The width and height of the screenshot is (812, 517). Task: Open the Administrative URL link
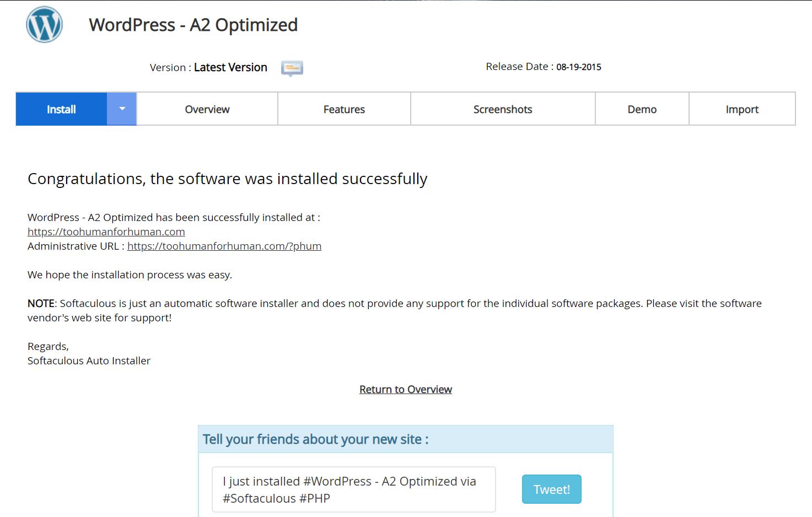point(224,246)
